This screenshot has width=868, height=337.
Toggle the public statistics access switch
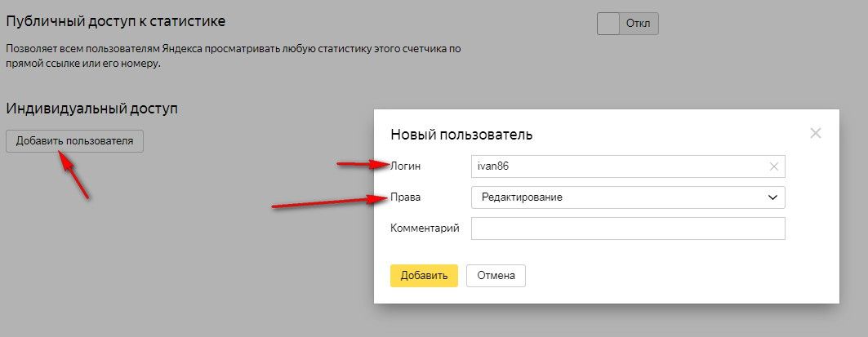coord(627,24)
